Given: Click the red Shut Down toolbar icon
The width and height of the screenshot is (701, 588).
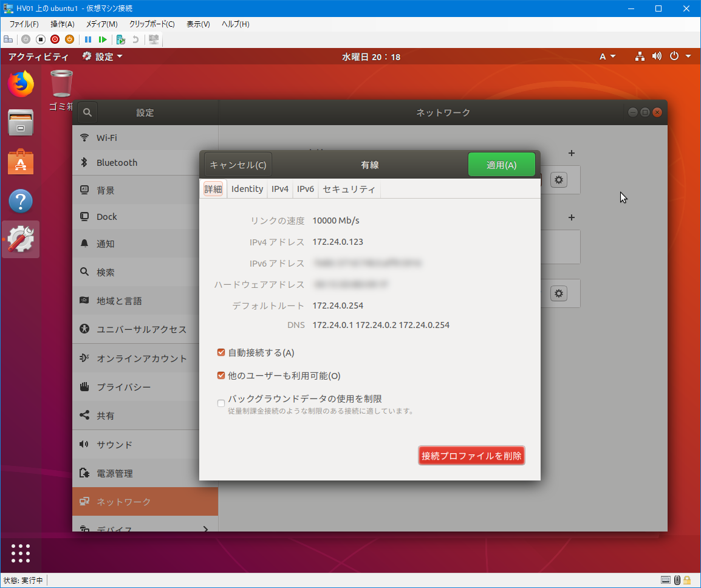Looking at the screenshot, I should coord(55,39).
